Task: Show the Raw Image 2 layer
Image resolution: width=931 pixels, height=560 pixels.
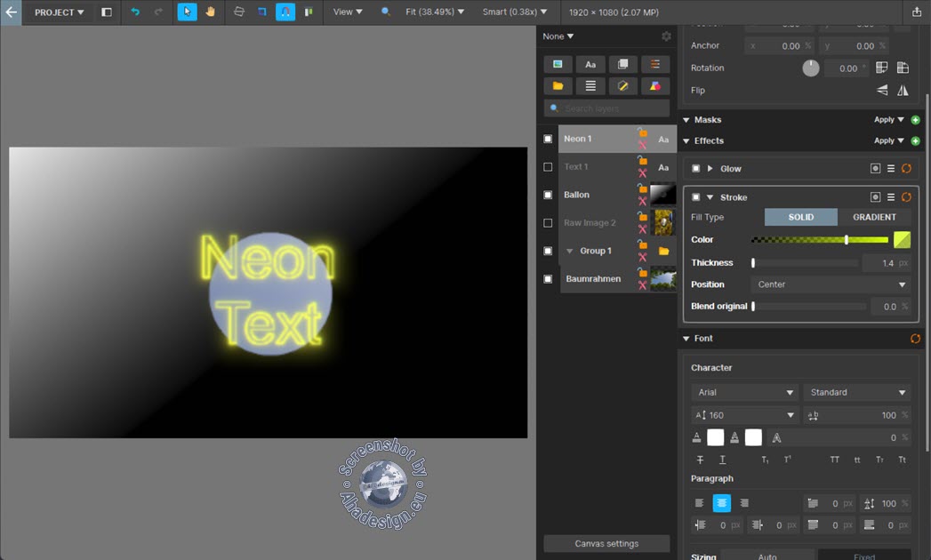Action: point(548,223)
